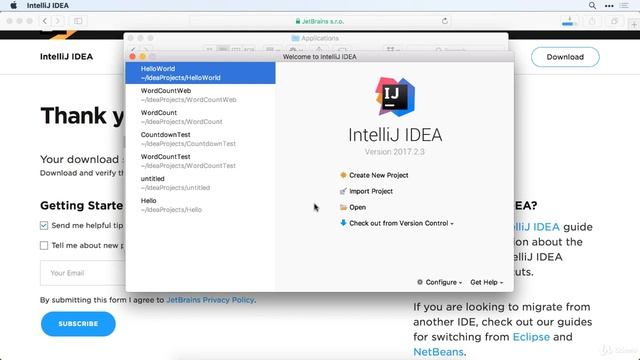640x360 pixels.
Task: Open the WordCountWeb recent project
Action: coord(200,95)
